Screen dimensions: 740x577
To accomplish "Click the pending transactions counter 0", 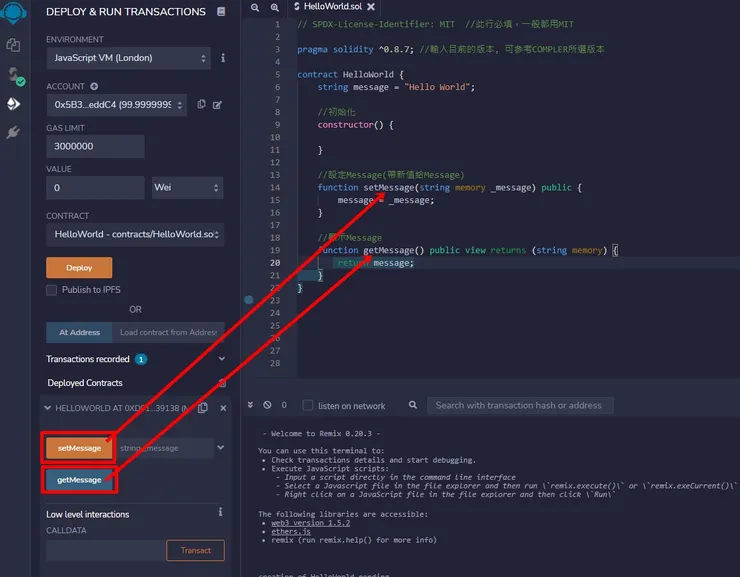I will coord(284,405).
